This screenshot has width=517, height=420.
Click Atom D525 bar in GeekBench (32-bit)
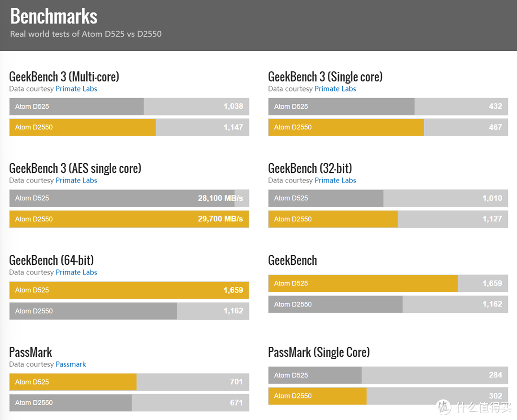(x=326, y=198)
